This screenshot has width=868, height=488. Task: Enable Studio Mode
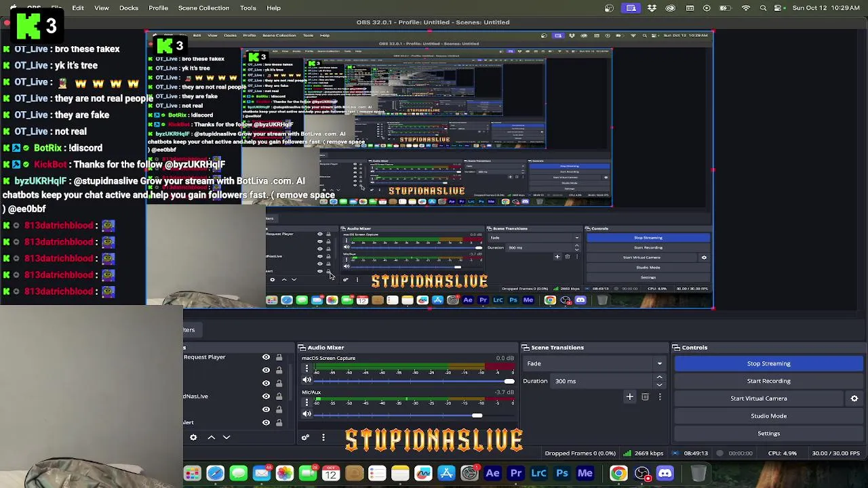[x=768, y=416]
